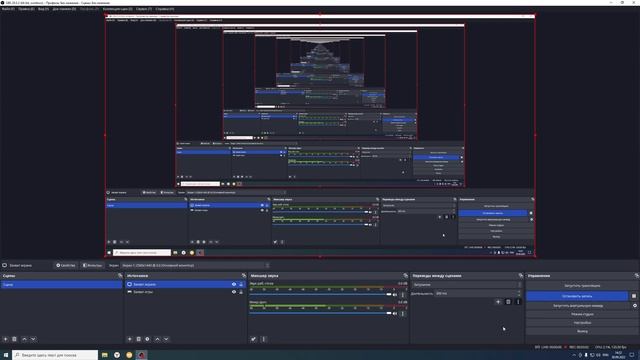This screenshot has width=640, height=360.
Task: Open the View menu
Action: click(x=43, y=9)
